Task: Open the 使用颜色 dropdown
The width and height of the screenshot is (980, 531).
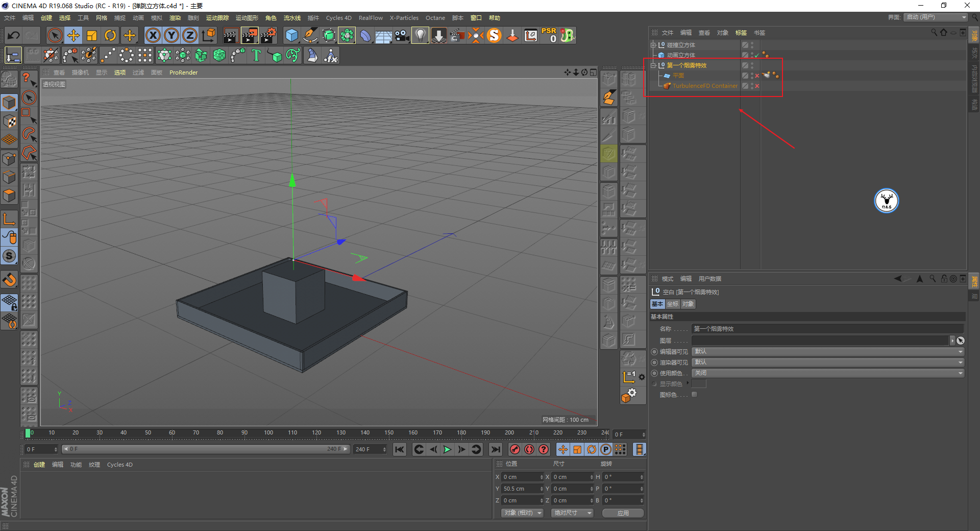Action: click(x=827, y=373)
